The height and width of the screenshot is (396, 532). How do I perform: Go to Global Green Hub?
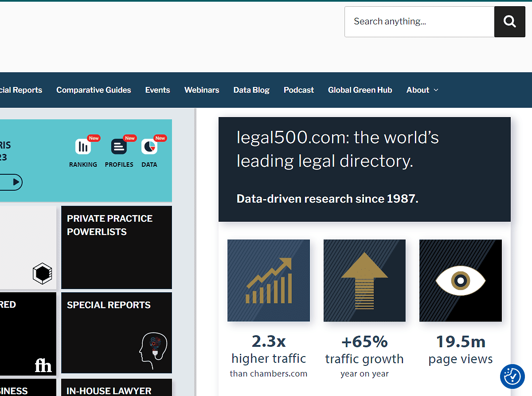[x=360, y=90]
